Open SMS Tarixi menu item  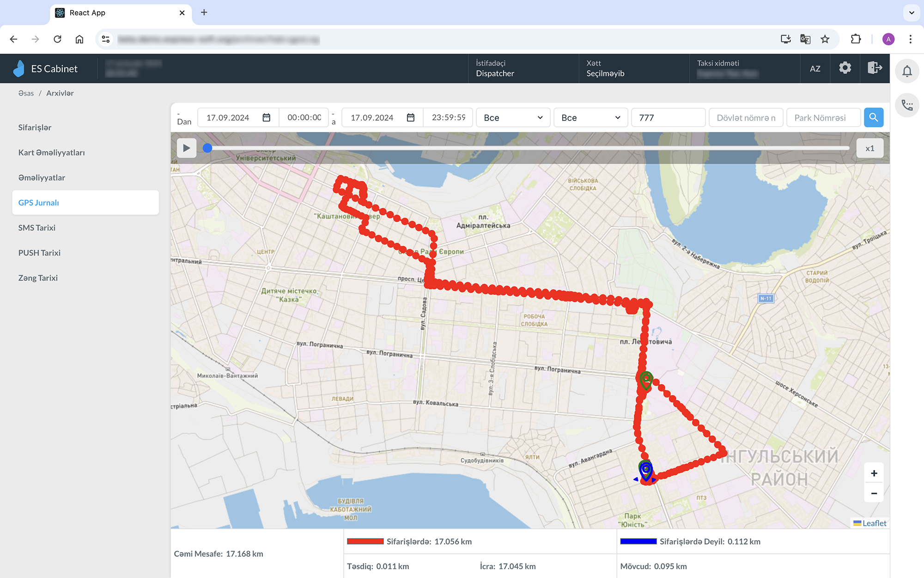pyautogui.click(x=36, y=228)
